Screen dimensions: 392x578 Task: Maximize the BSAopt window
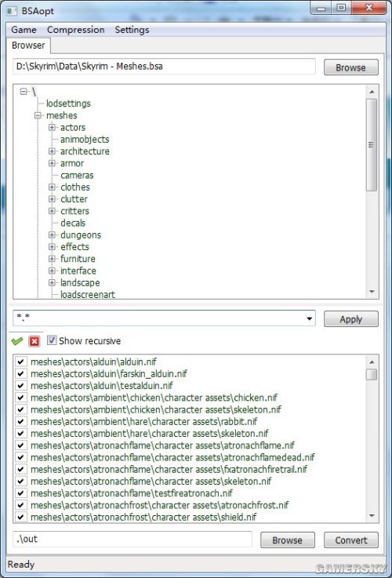tap(341, 8)
